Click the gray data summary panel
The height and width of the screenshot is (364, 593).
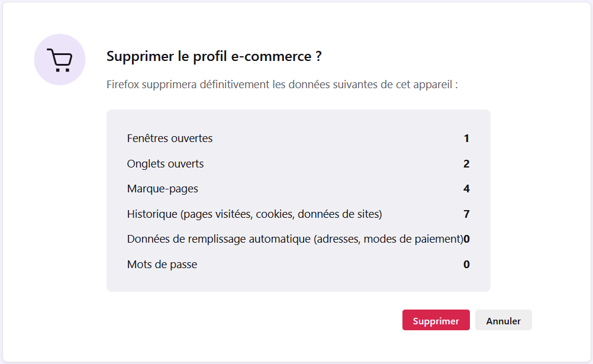pos(298,199)
